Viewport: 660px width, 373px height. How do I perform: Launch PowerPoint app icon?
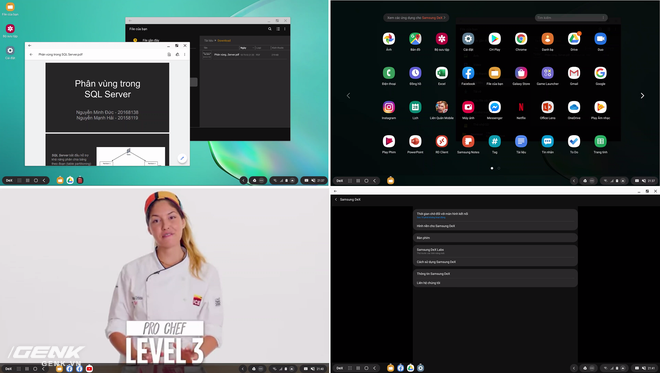pyautogui.click(x=415, y=141)
